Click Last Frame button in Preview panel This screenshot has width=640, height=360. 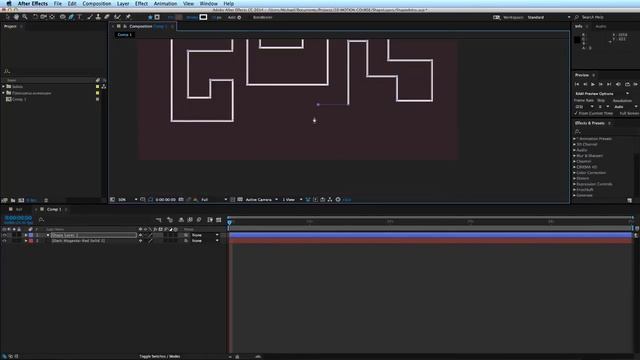tap(609, 84)
